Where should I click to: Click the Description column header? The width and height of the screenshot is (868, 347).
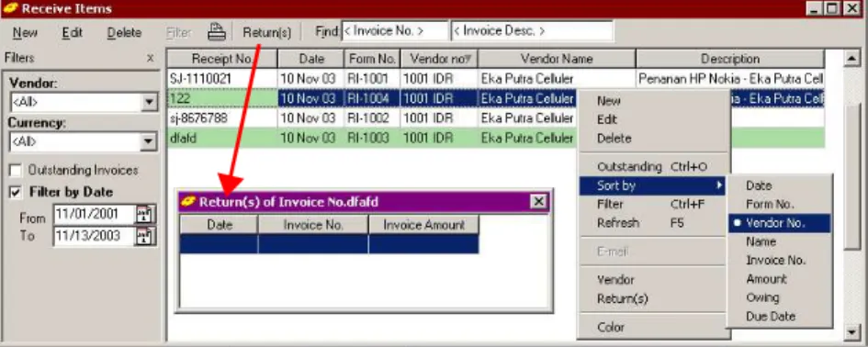click(x=730, y=59)
